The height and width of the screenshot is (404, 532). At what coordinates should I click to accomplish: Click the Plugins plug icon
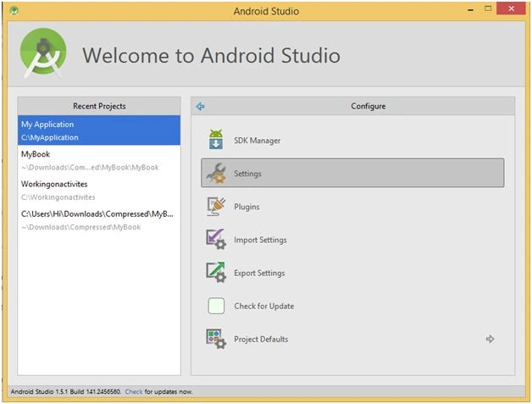[216, 207]
